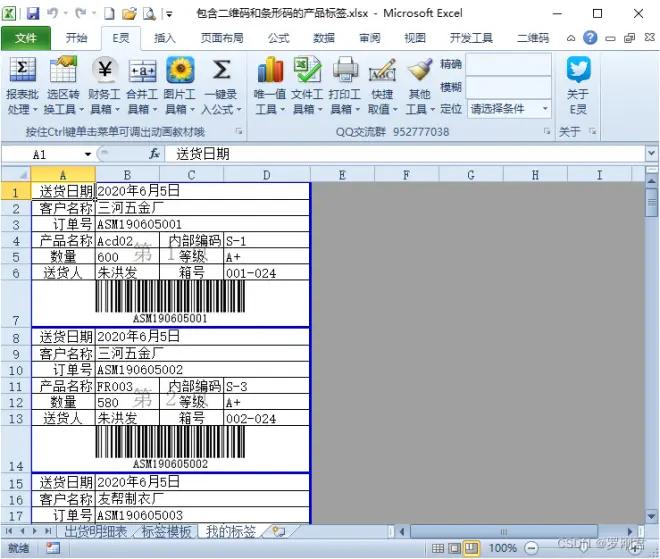Minimize the ribbon with caret icon
This screenshot has width=660, height=559.
coord(571,38)
